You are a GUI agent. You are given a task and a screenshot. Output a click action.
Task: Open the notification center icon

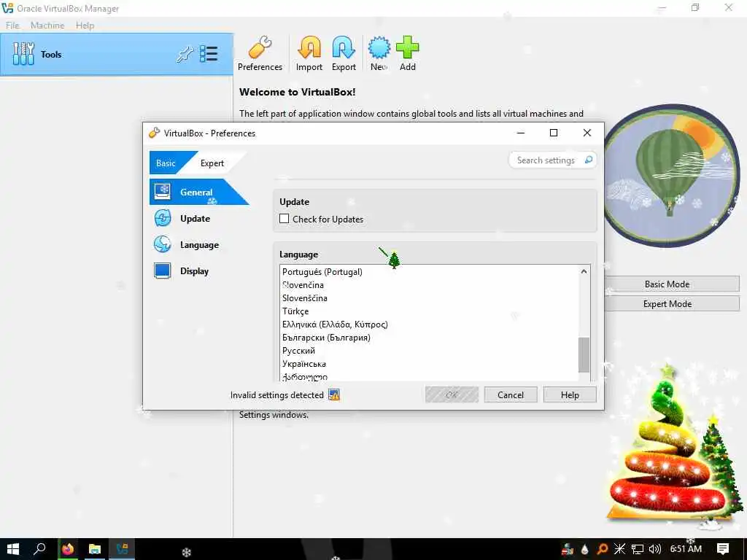click(x=723, y=549)
